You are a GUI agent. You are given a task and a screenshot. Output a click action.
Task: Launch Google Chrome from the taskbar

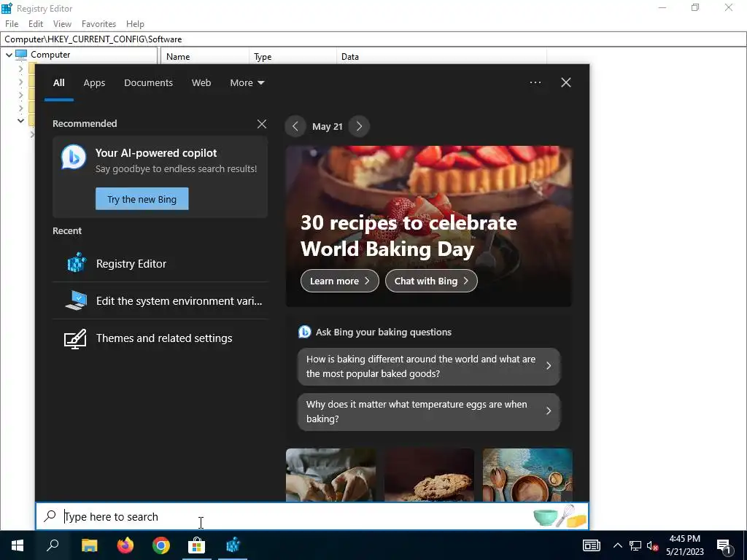[x=161, y=545]
